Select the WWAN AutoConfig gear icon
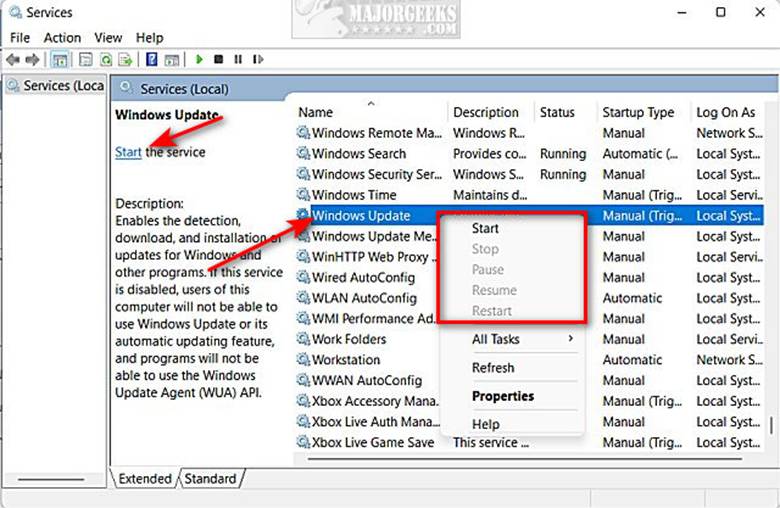780x508 pixels. [303, 380]
